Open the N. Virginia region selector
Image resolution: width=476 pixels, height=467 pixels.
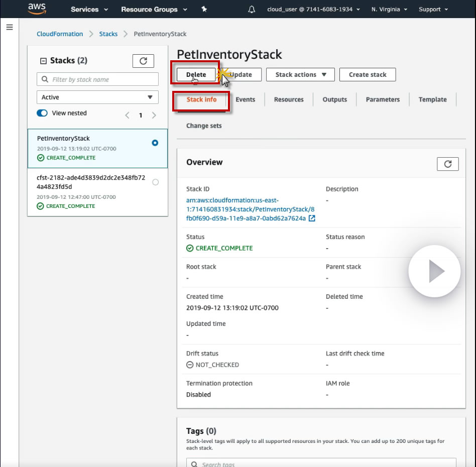point(389,9)
